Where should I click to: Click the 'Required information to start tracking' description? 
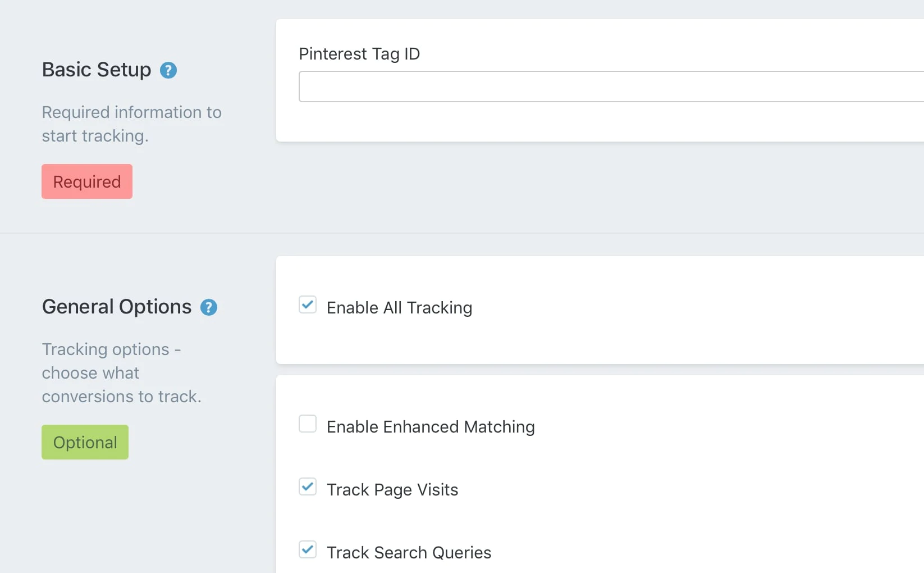click(x=131, y=124)
